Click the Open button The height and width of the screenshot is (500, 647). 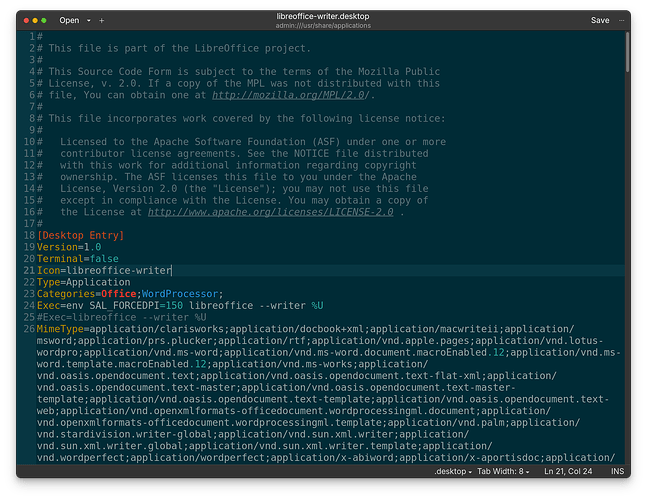click(x=69, y=20)
